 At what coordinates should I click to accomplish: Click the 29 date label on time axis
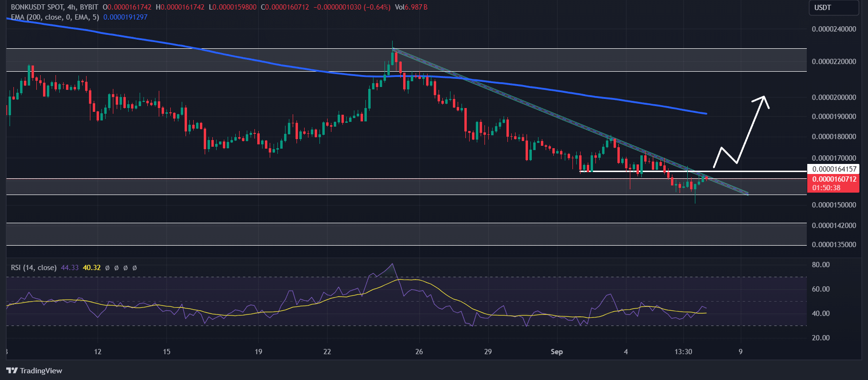(x=488, y=352)
